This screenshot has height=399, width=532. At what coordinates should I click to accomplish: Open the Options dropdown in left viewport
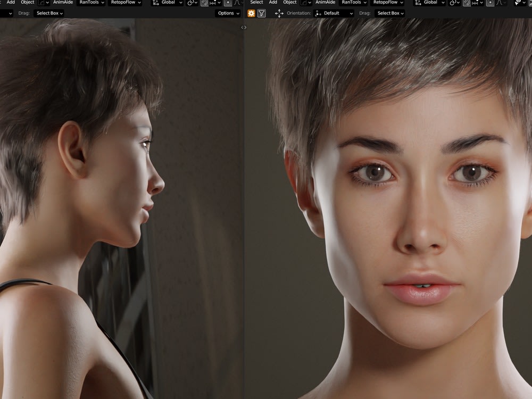point(228,13)
